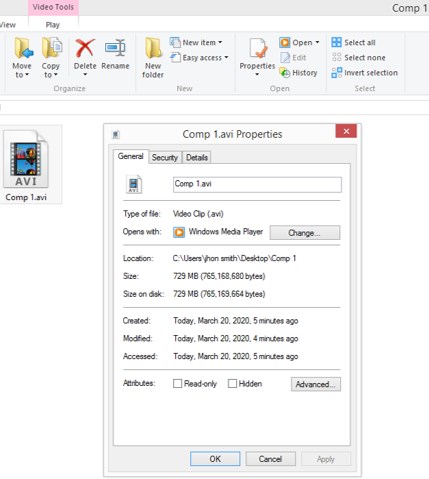Select the Comp 1.avi file thumbnail

(26, 159)
